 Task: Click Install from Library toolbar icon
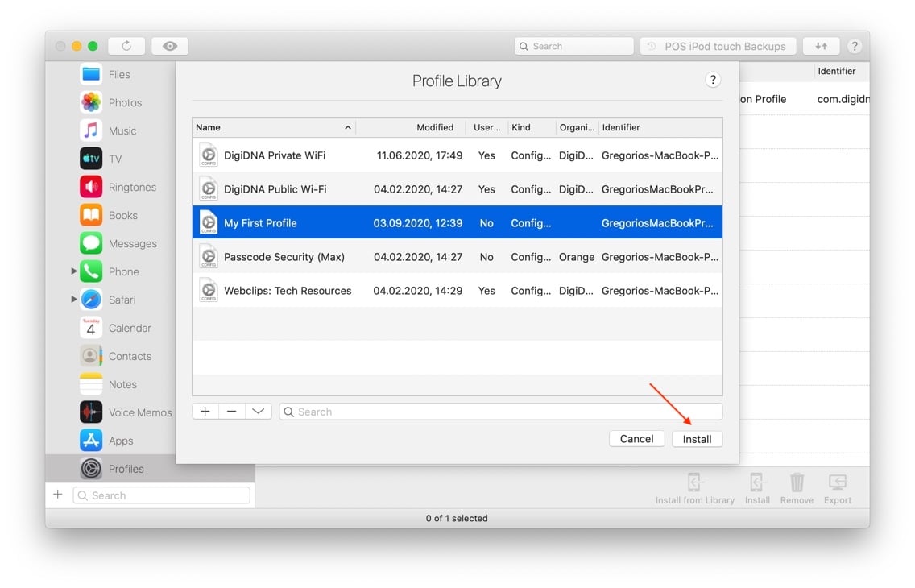pyautogui.click(x=694, y=489)
